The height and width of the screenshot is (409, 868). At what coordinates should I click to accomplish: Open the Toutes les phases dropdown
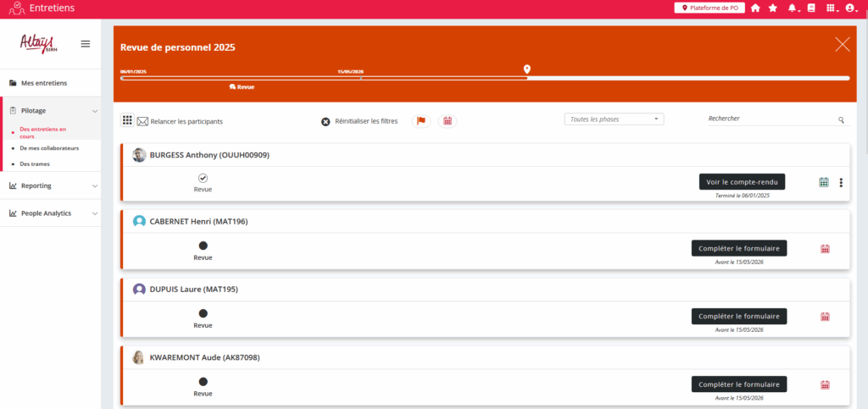coord(614,119)
